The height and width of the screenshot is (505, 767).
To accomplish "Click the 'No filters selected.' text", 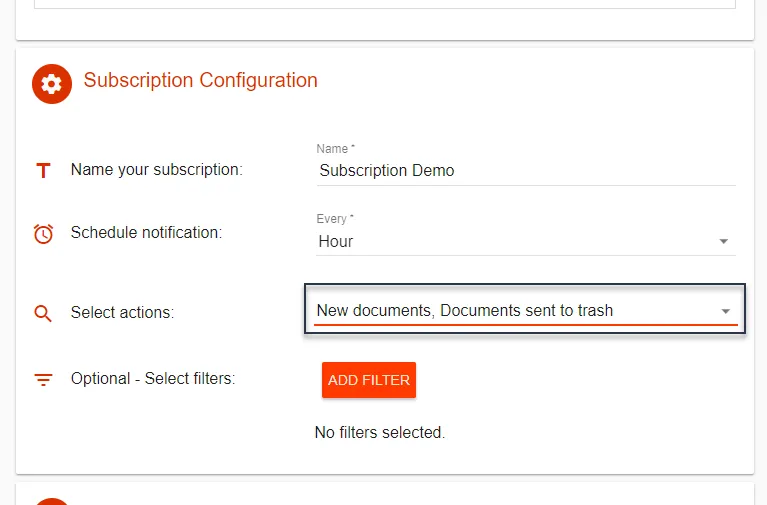I will pos(380,433).
